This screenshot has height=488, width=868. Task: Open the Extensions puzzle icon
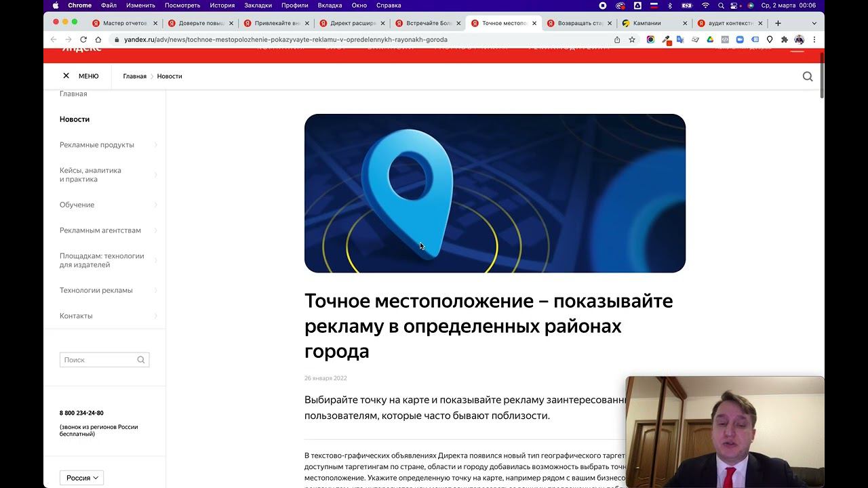click(x=785, y=39)
